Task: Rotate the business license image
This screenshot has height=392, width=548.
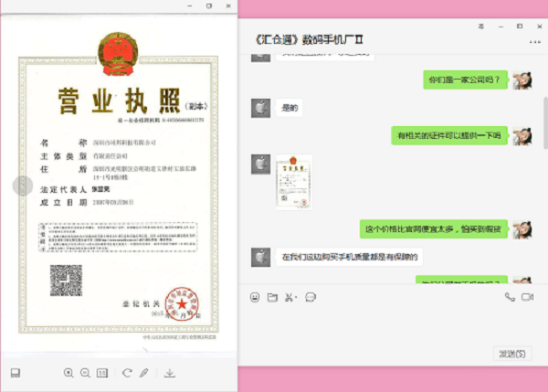Action: pos(124,372)
